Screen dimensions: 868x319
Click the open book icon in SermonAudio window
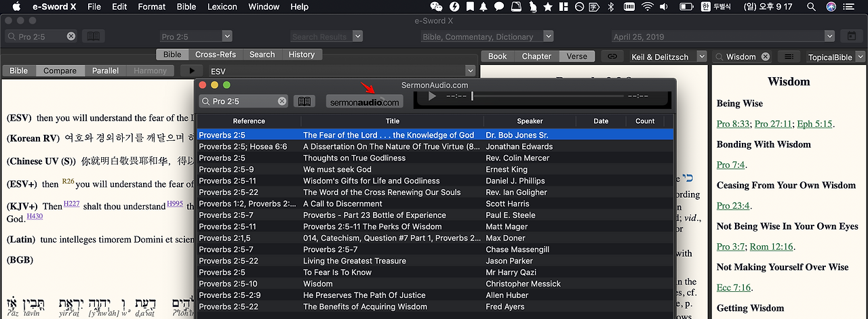coord(304,102)
